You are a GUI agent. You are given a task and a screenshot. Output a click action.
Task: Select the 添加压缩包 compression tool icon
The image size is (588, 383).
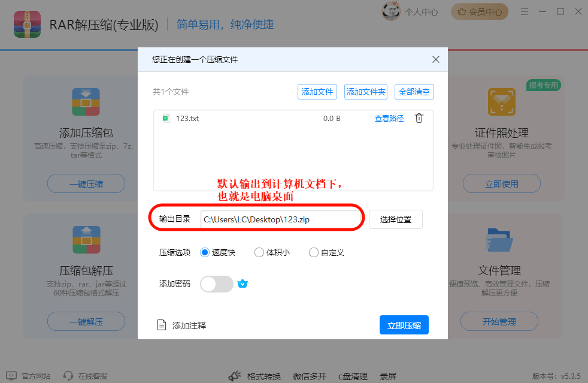coord(86,102)
